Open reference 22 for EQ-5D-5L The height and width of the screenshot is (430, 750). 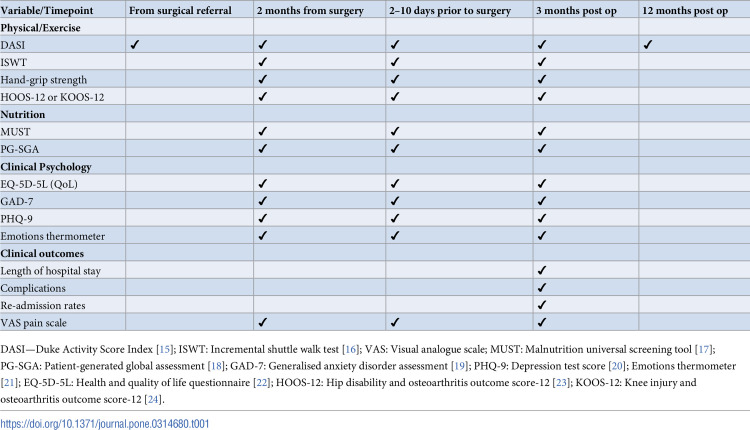(262, 383)
